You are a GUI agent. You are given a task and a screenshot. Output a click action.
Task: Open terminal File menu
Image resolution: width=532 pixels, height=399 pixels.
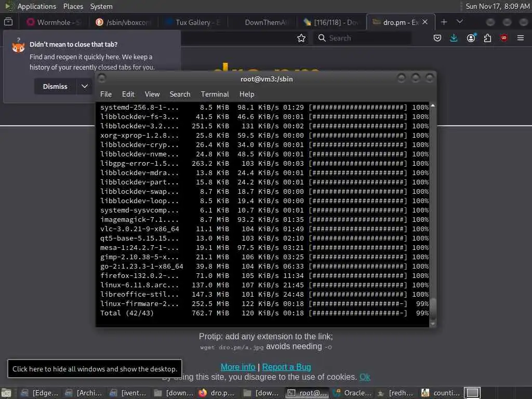pyautogui.click(x=106, y=95)
